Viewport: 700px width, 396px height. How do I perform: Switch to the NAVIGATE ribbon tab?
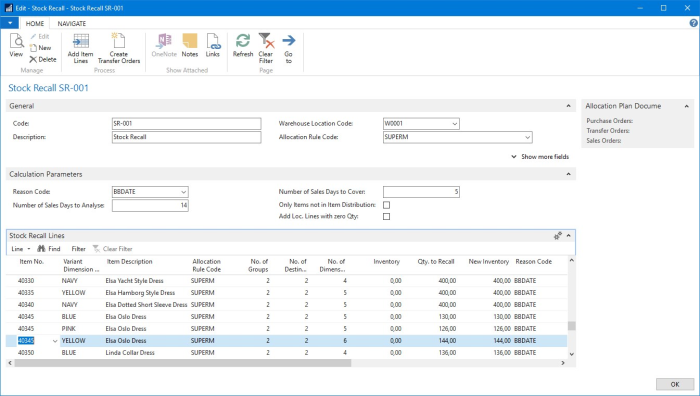71,23
